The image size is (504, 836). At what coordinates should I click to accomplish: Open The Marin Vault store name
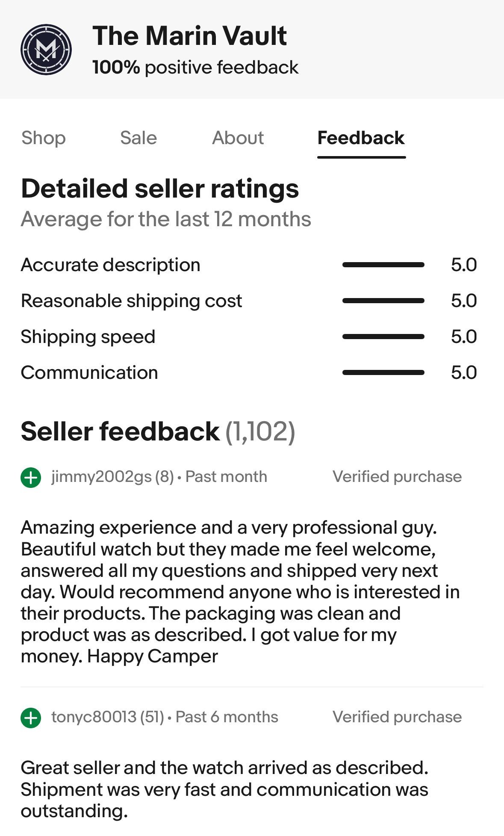(189, 35)
